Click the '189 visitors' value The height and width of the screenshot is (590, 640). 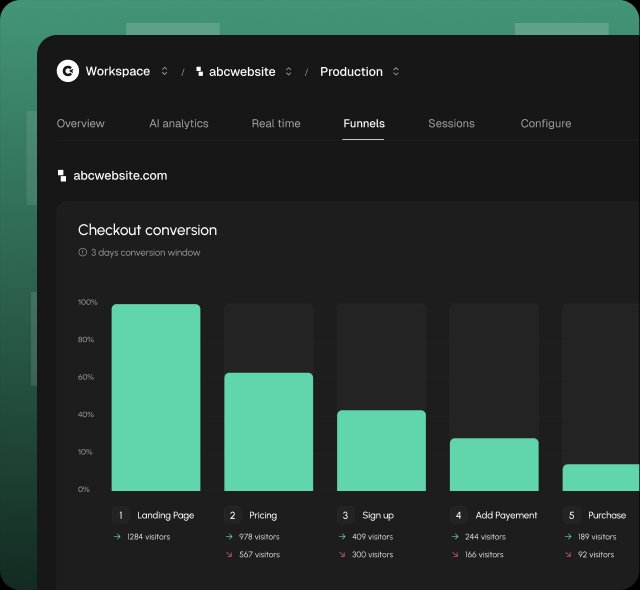point(597,537)
